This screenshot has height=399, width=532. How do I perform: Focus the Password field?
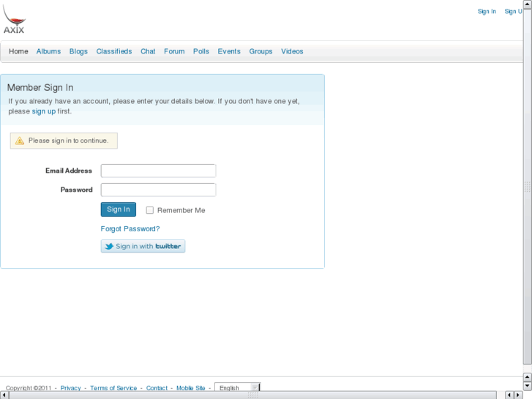click(159, 190)
